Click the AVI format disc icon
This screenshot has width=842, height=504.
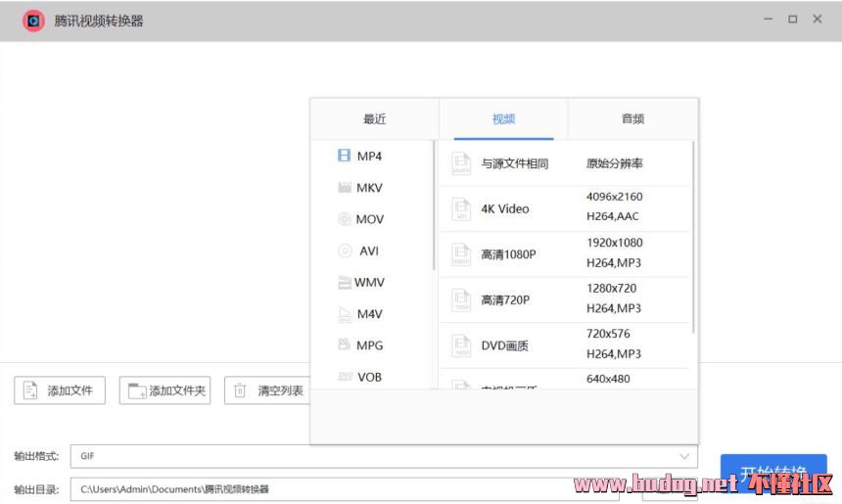[x=345, y=251]
